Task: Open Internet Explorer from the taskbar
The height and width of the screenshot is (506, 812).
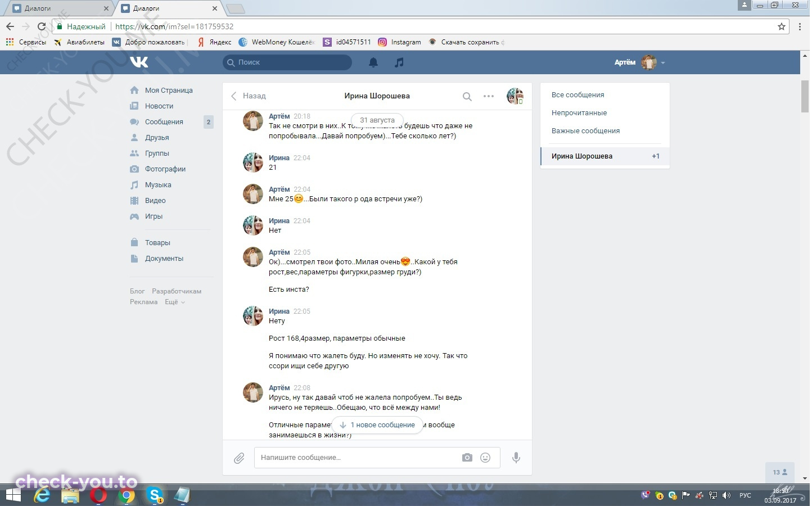Action: coord(42,495)
